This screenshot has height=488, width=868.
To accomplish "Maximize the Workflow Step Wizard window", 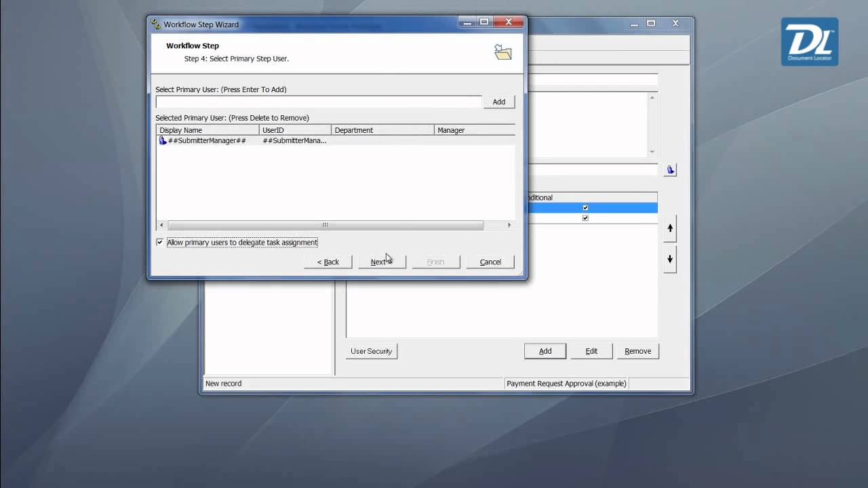I will coord(484,22).
